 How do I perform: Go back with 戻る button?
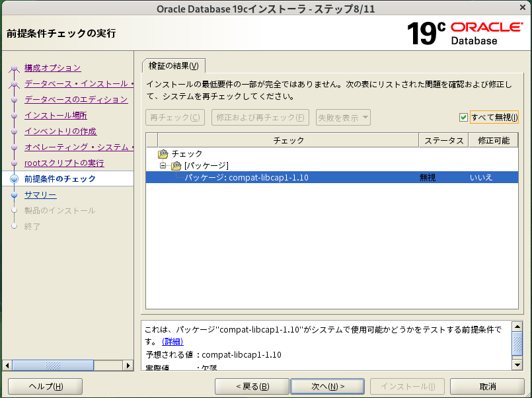(252, 387)
